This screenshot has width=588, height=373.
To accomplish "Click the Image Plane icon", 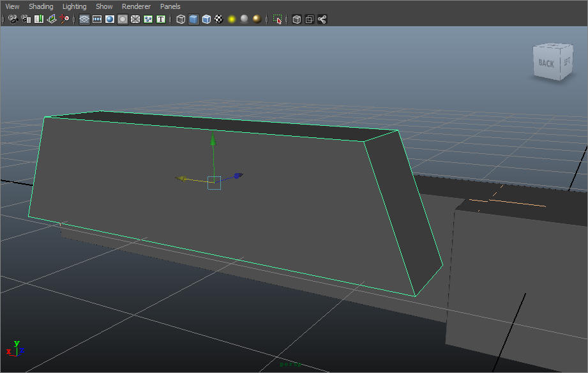I will point(51,19).
